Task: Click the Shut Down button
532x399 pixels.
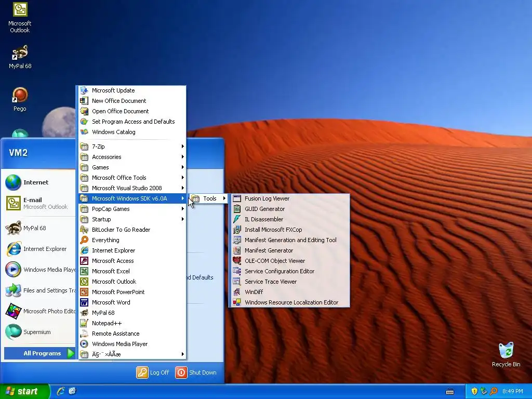Action: (196, 373)
